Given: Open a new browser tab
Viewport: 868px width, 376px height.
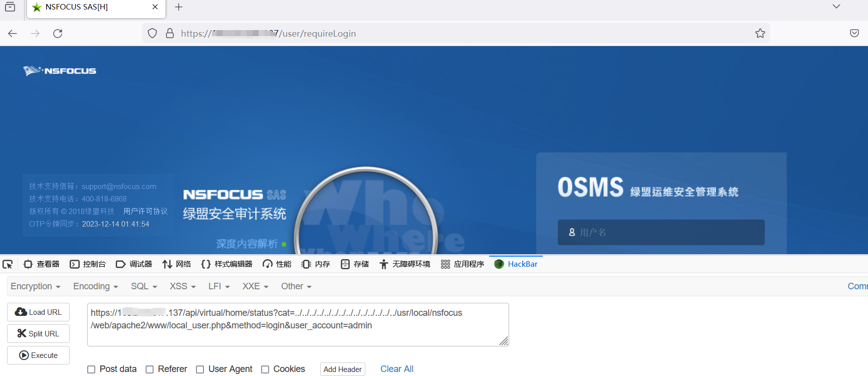Looking at the screenshot, I should [178, 7].
